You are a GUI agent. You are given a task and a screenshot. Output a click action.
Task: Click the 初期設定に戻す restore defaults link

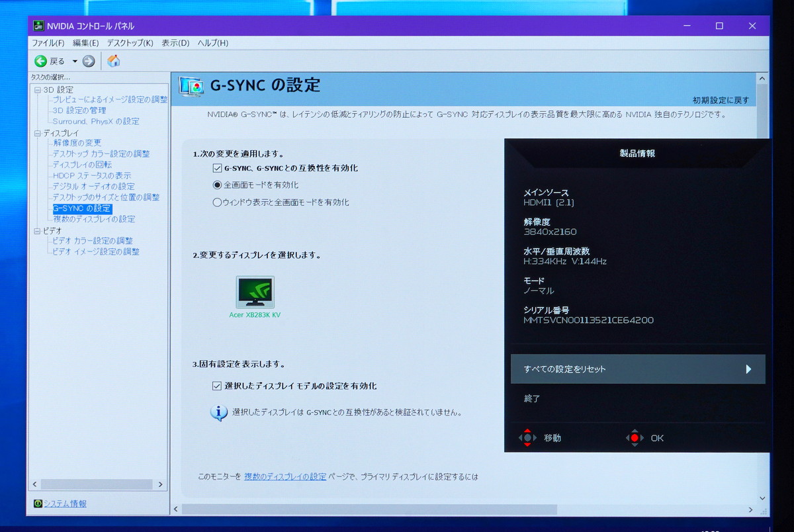tap(721, 101)
